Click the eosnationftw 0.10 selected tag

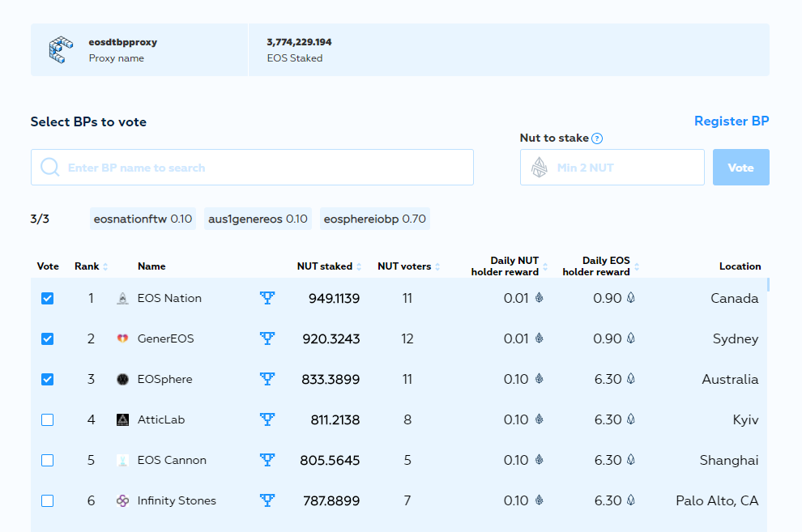coord(143,219)
